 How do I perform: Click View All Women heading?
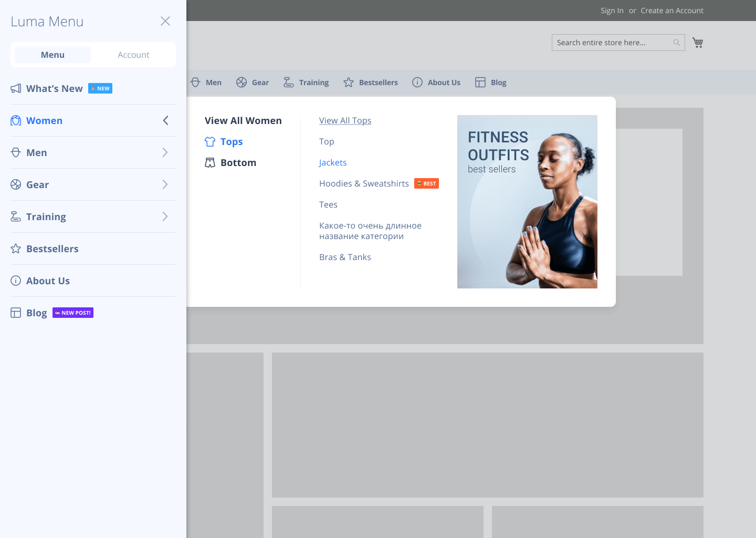click(x=243, y=120)
